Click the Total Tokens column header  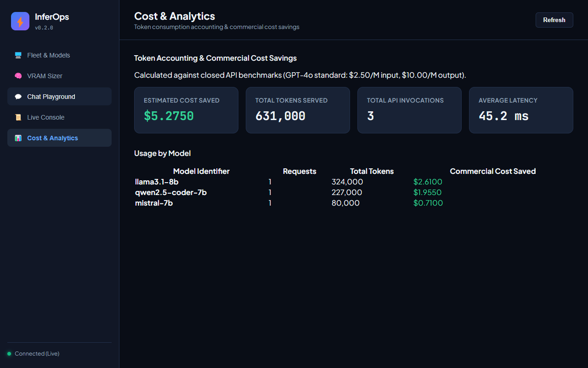pyautogui.click(x=372, y=171)
